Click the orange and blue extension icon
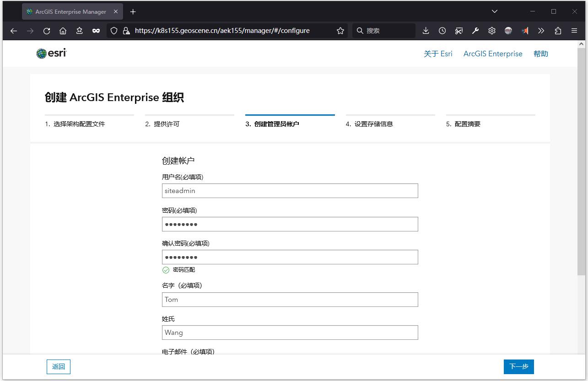This screenshot has width=588, height=381. pyautogui.click(x=525, y=31)
